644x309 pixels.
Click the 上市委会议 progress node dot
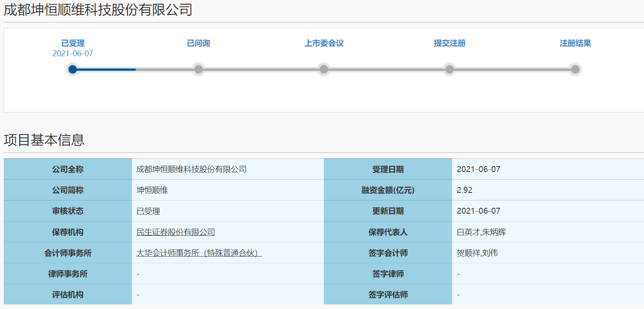tap(324, 69)
